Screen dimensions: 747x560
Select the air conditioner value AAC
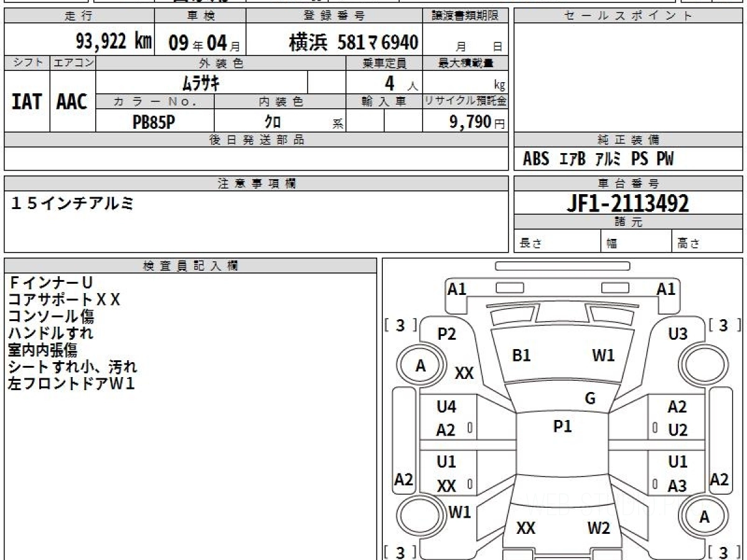pos(72,102)
